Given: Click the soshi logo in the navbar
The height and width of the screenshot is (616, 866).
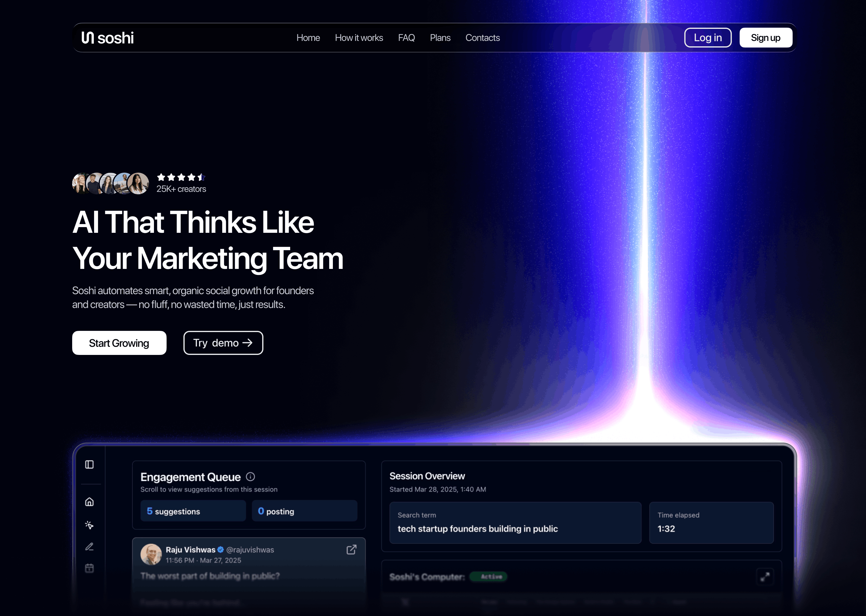Looking at the screenshot, I should (x=108, y=38).
